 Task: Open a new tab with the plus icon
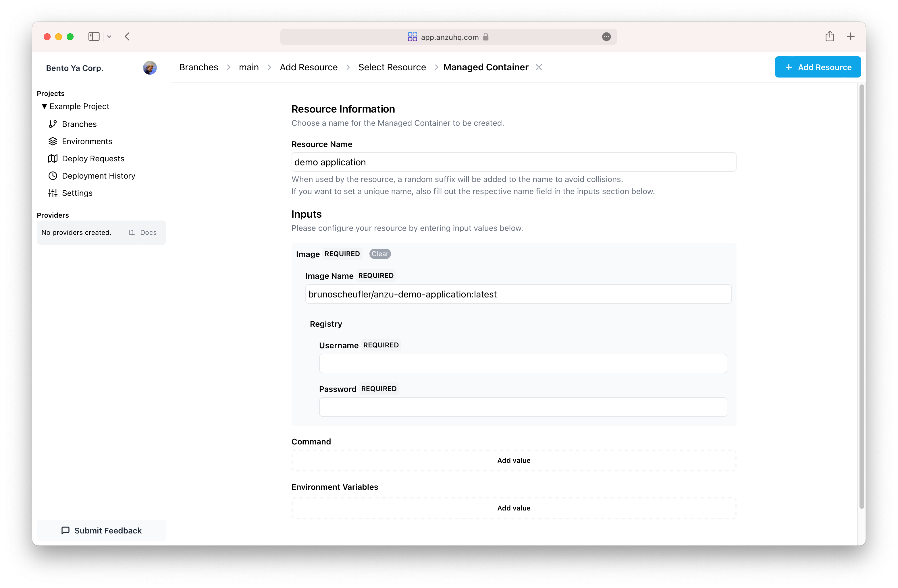851,36
